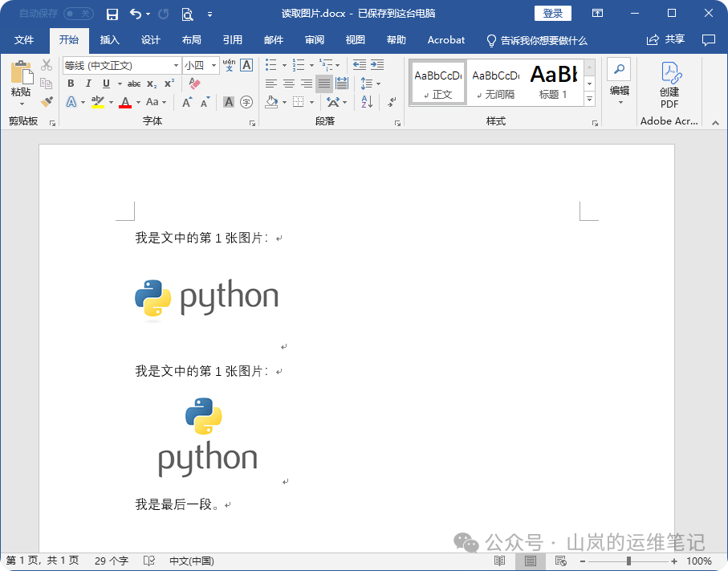Open the font name dropdown

point(176,66)
